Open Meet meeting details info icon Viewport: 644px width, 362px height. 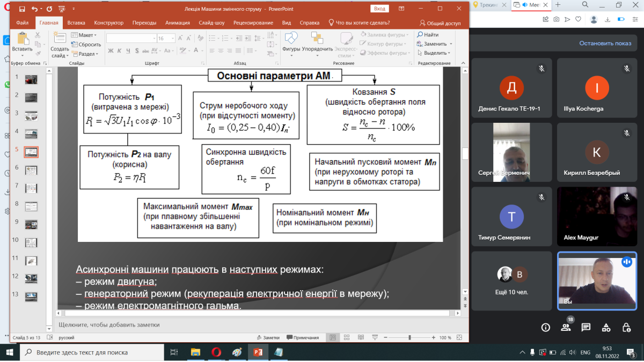(546, 327)
